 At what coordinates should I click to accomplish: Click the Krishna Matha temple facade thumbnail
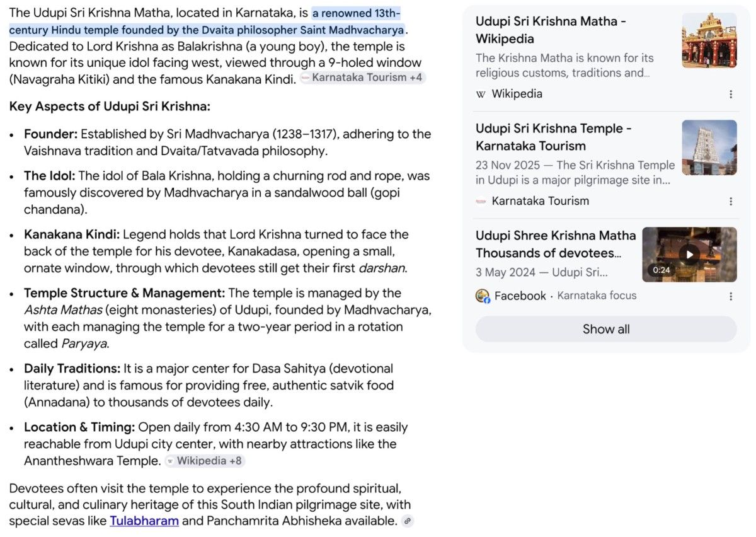[x=709, y=40]
